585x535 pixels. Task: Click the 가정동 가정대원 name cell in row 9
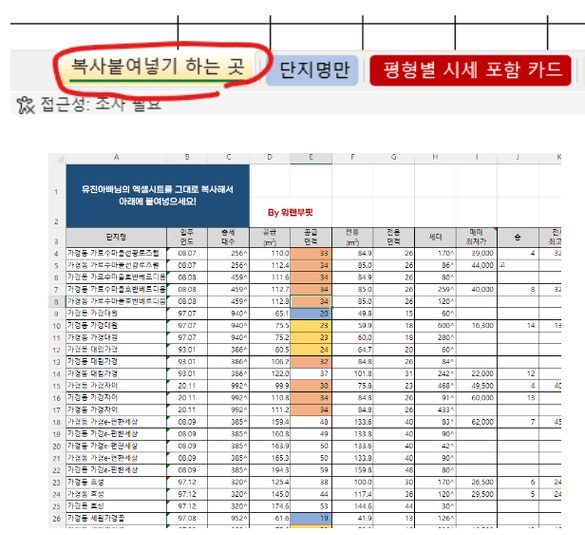(x=116, y=313)
